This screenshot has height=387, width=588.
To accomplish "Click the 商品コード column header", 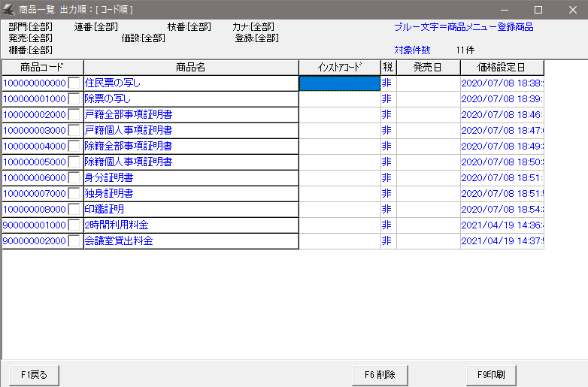I will 42,67.
